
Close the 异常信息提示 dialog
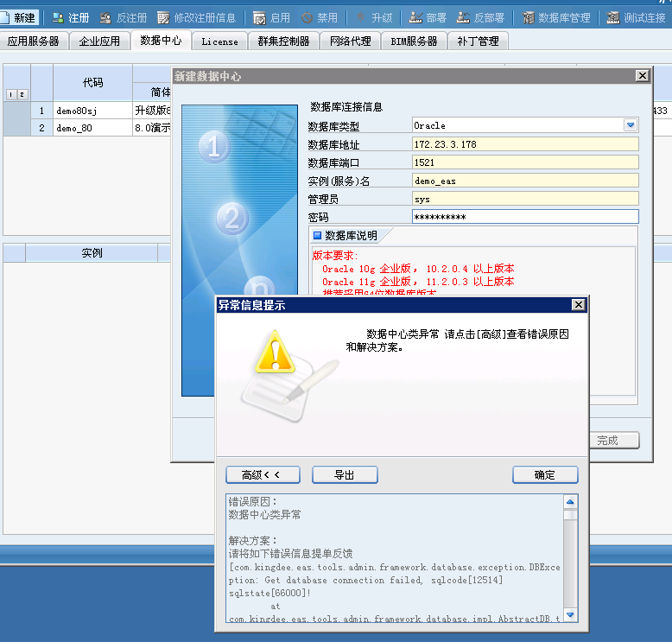click(x=578, y=305)
